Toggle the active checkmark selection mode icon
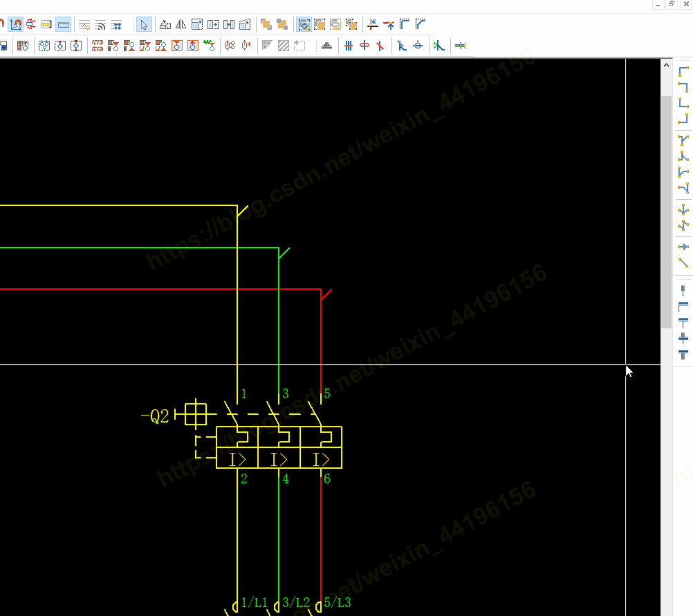693x616 pixels. tap(304, 25)
